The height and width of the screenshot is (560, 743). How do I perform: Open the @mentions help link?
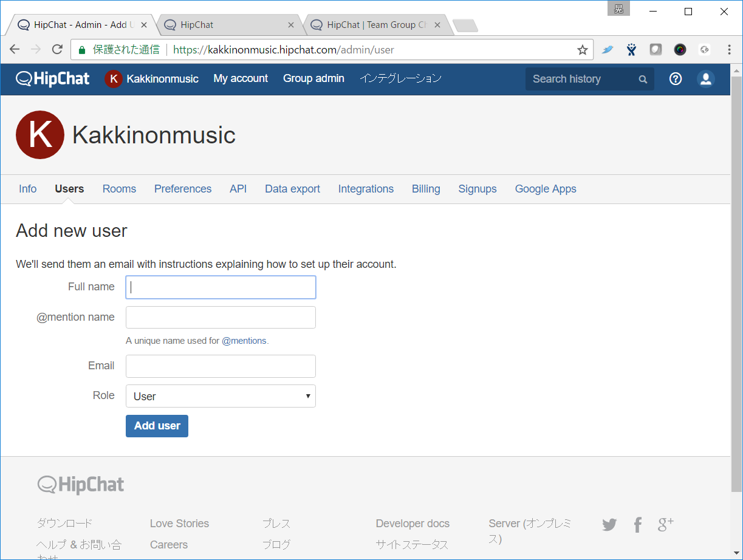coord(244,341)
